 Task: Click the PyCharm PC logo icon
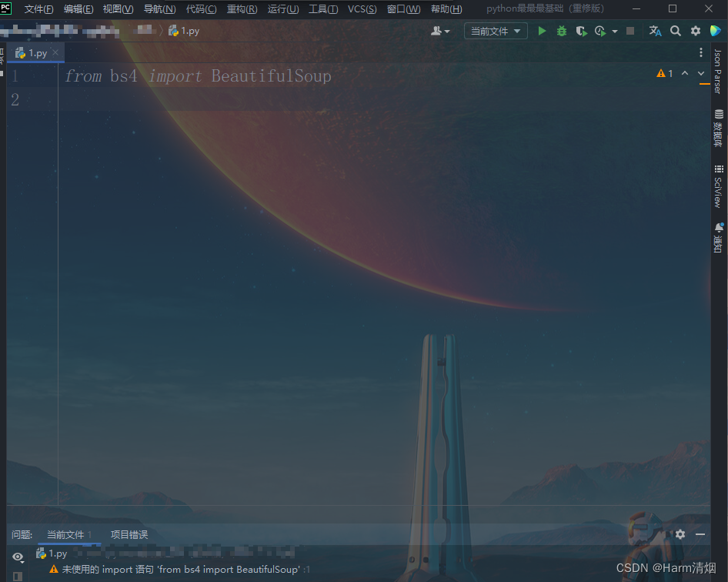(x=5, y=8)
